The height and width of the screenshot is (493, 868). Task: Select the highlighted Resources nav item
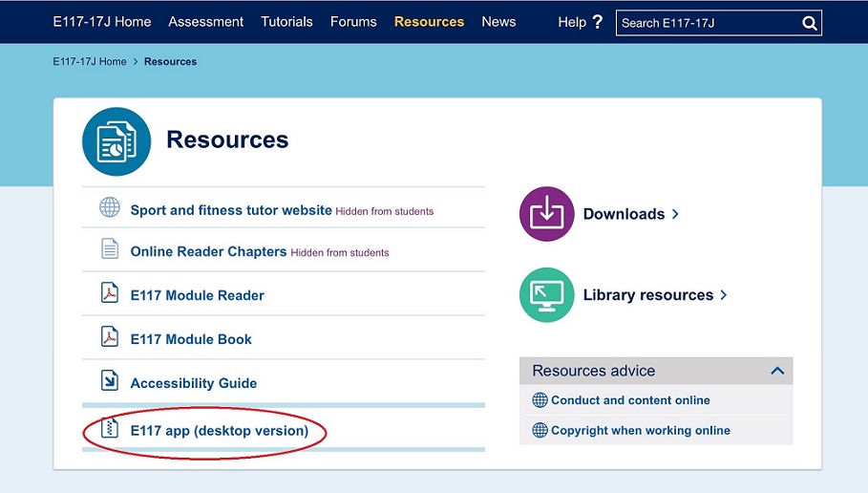click(x=429, y=22)
